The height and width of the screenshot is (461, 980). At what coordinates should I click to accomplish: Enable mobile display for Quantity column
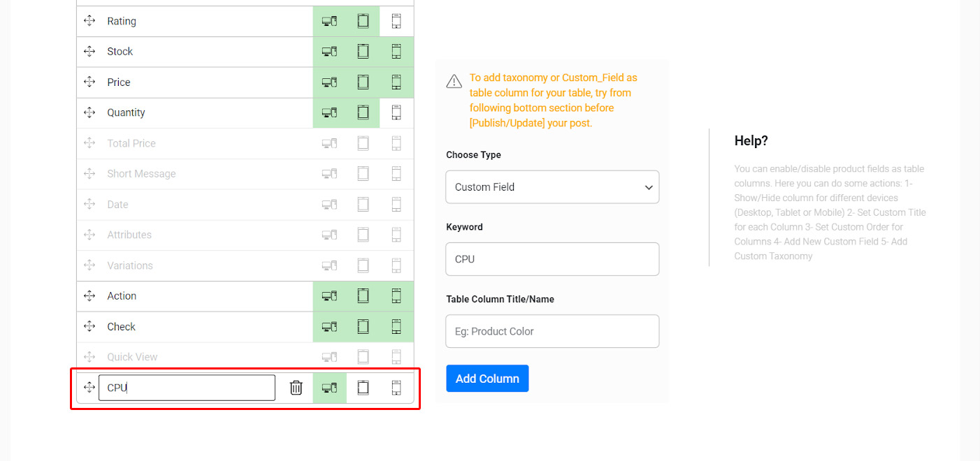coord(396,112)
